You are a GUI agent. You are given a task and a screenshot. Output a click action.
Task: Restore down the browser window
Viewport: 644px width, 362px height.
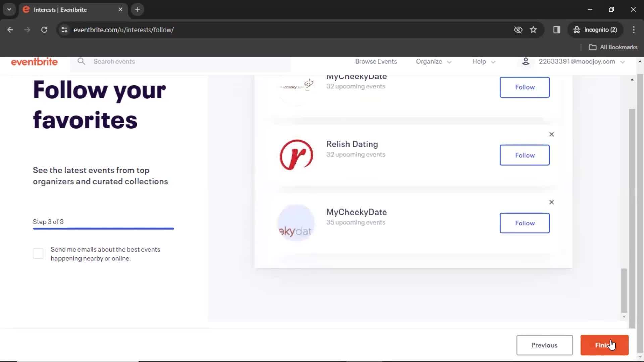(x=611, y=9)
